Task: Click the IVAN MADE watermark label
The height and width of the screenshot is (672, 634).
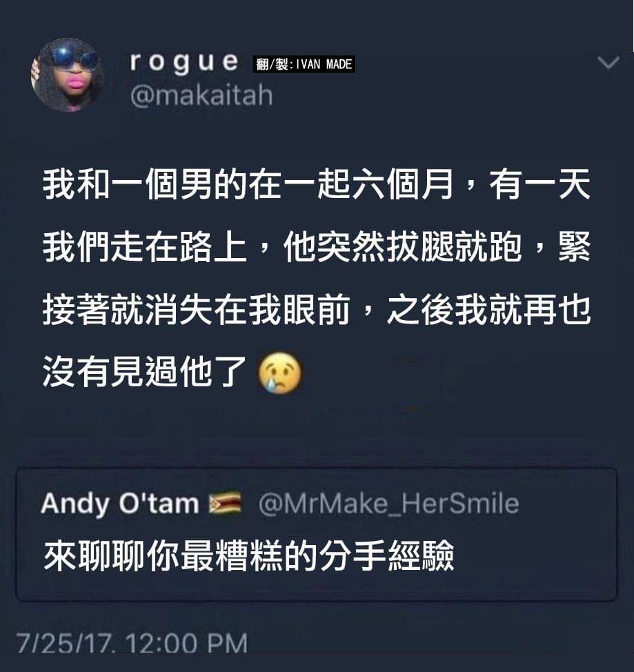Action: (x=304, y=64)
